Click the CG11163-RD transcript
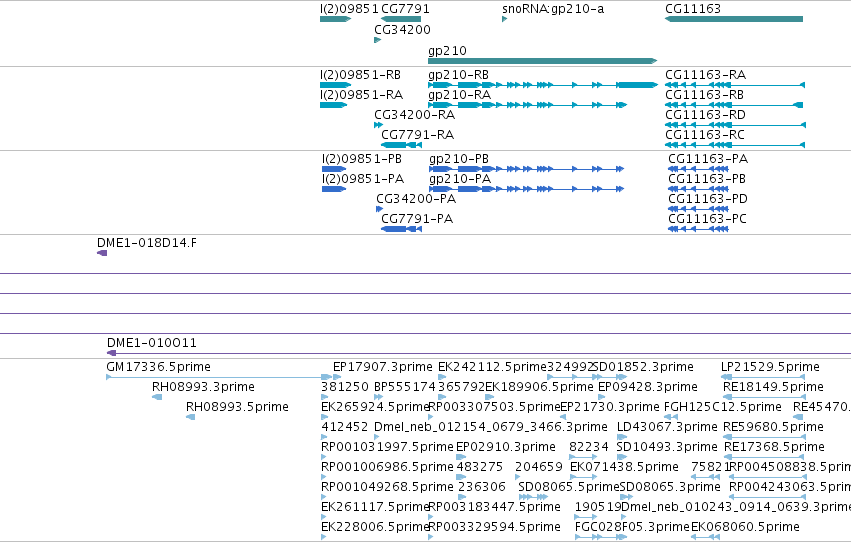 [735, 125]
